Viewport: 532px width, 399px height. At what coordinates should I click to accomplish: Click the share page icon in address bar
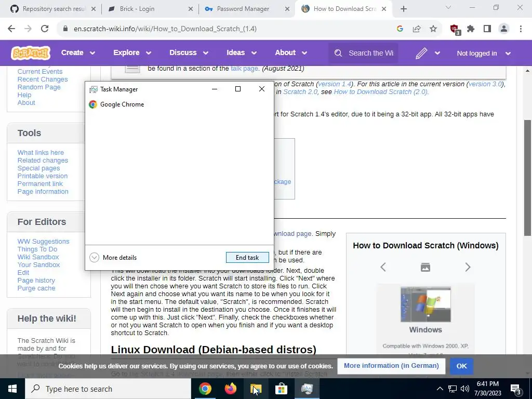click(417, 29)
